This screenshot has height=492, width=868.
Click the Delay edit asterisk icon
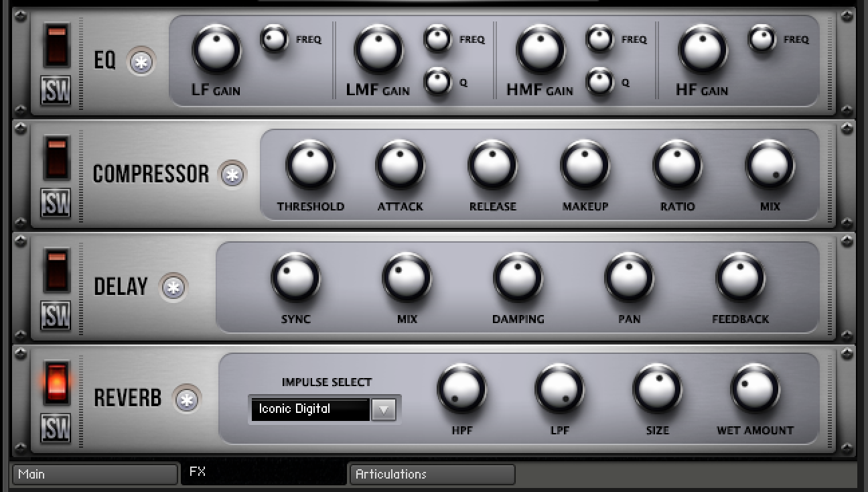[173, 287]
